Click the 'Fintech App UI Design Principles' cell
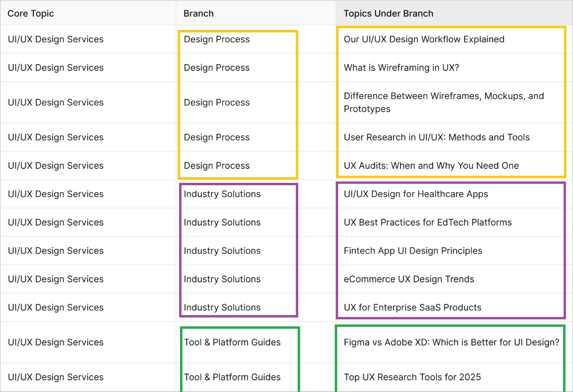Image resolution: width=573 pixels, height=392 pixels. pos(413,251)
